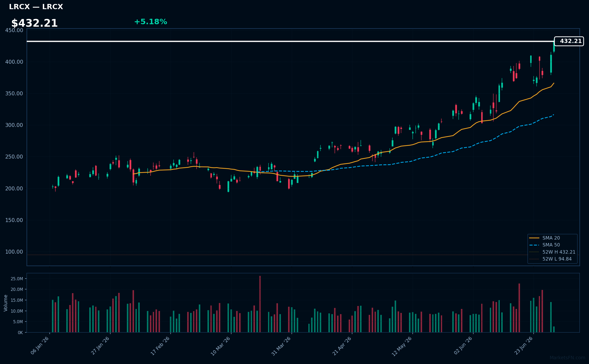Click the 17 Feb '26 date label
This screenshot has width=589, height=364.
[x=160, y=346]
